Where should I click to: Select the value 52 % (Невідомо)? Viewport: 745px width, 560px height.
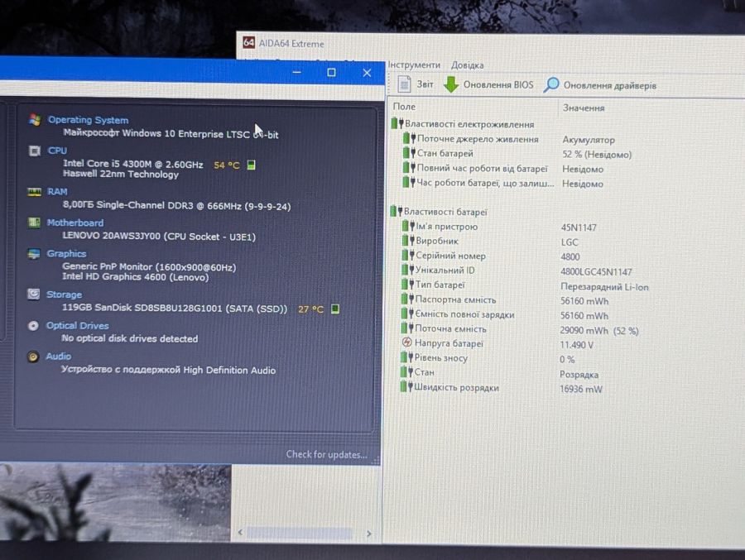tap(597, 155)
